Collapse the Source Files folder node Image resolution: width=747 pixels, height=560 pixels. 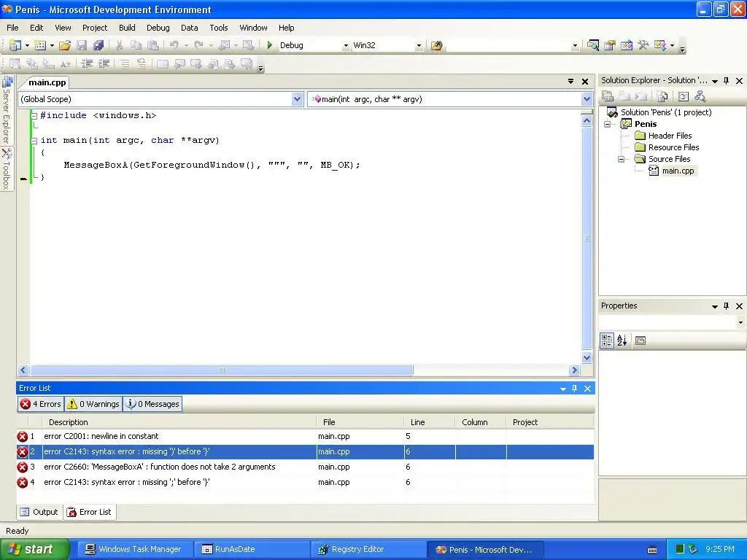point(622,159)
